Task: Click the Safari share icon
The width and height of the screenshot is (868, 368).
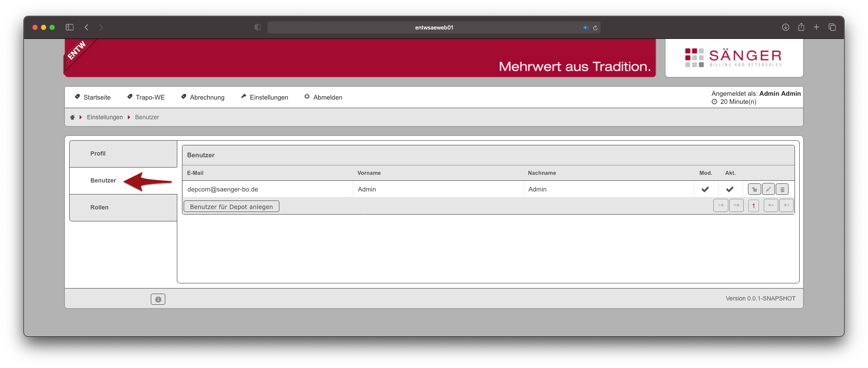Action: click(801, 27)
